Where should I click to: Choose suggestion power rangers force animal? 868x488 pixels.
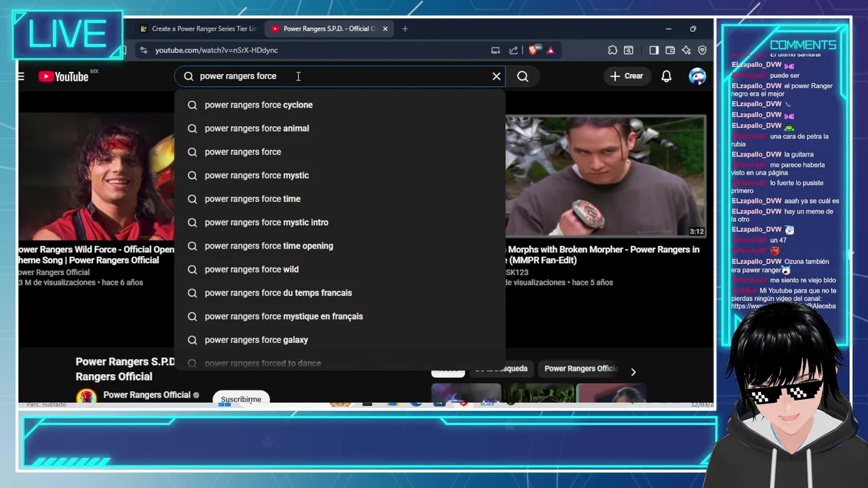tap(340, 128)
